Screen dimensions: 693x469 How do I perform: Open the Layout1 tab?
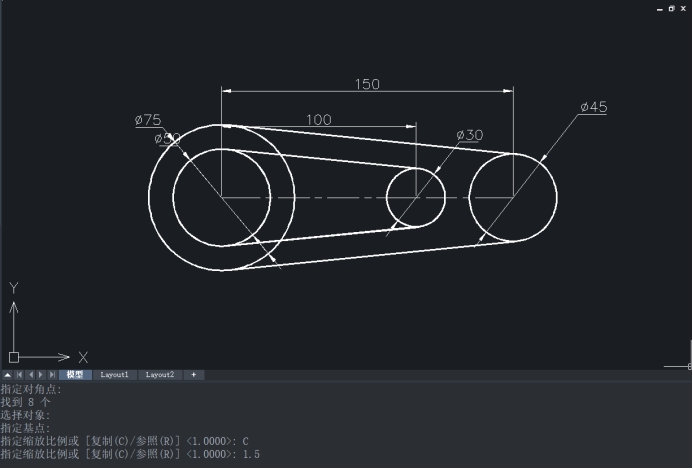click(114, 375)
